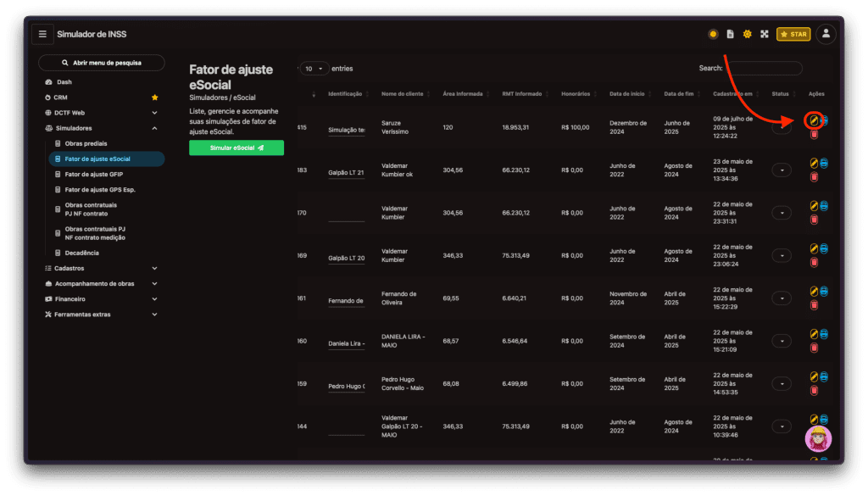Viewport: 868px width, 496px height.
Task: Open the document icon in top bar
Action: 730,34
